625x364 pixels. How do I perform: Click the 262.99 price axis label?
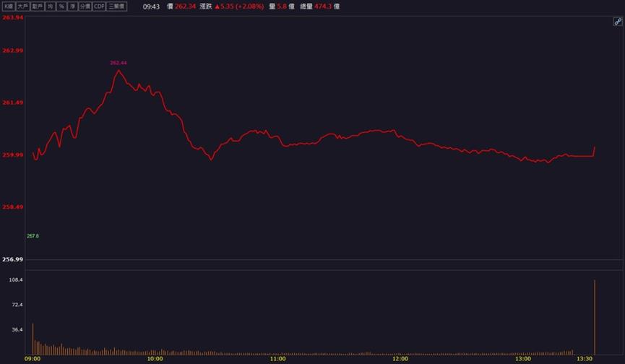tap(13, 51)
